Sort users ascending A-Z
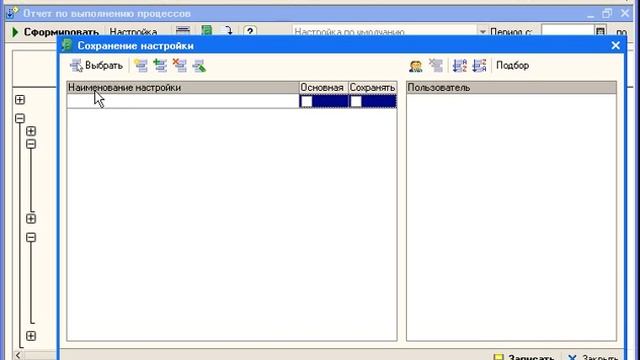 pos(460,66)
